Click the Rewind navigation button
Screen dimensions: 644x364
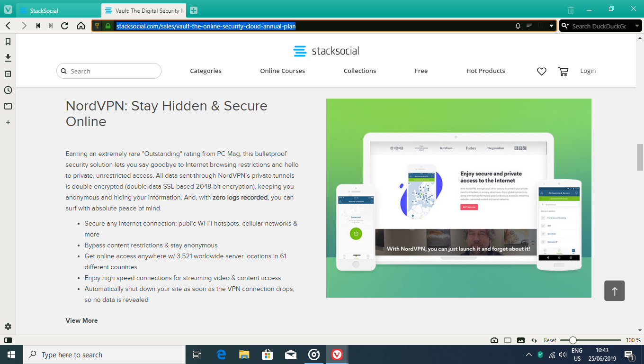coord(38,26)
